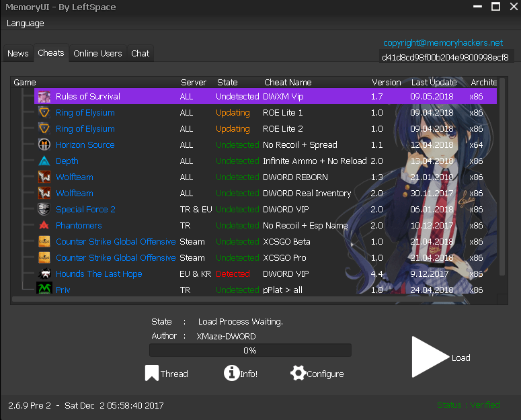Click the Info circle icon
521x420 pixels.
coord(231,373)
